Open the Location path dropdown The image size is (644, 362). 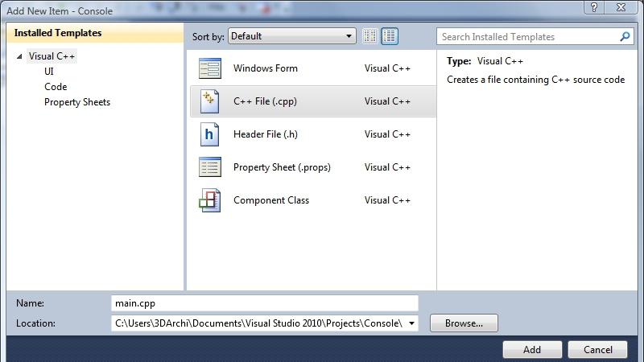point(413,323)
